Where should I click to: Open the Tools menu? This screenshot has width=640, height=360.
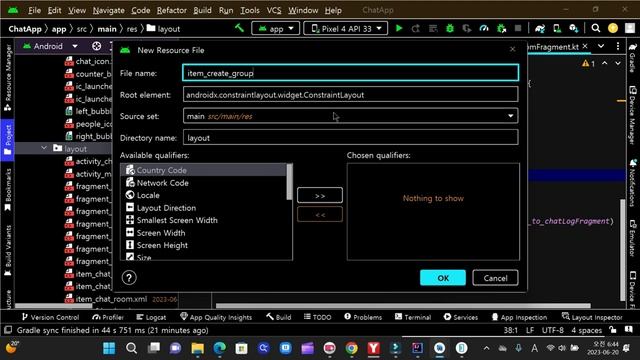point(250,10)
